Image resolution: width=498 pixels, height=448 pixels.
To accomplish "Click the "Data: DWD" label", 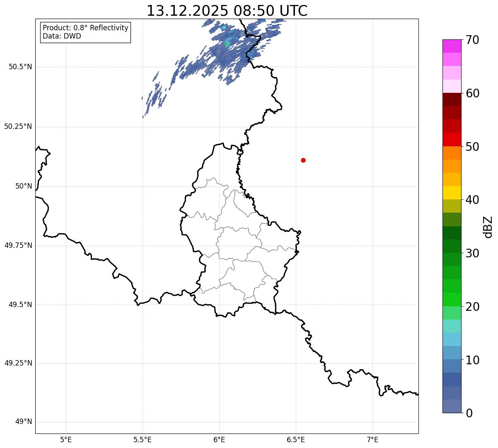I will point(62,36).
